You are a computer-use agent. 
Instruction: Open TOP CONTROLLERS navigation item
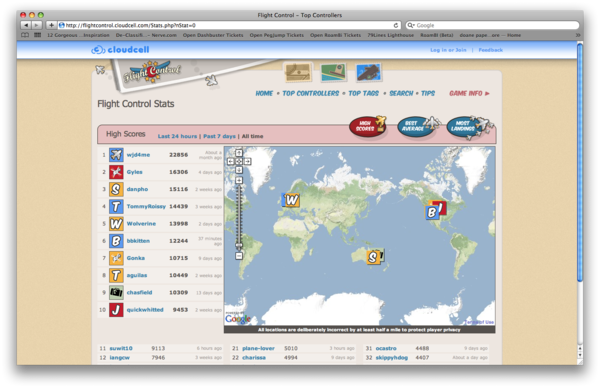(311, 93)
